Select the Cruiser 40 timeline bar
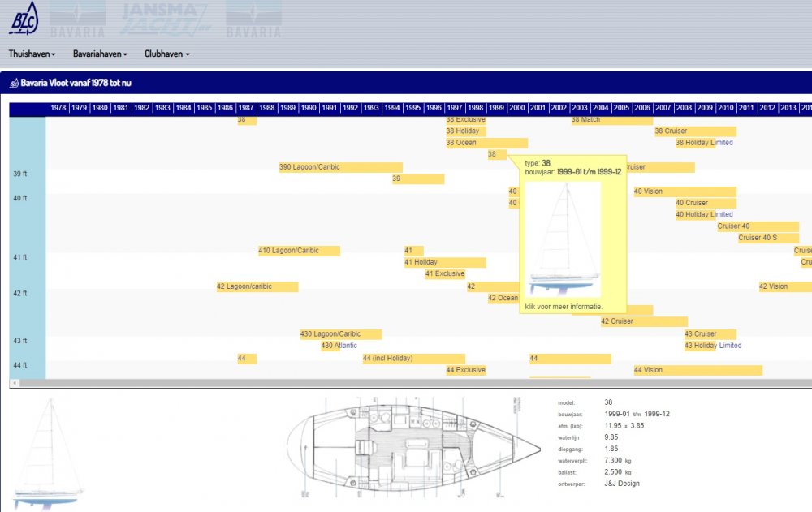Viewport: 812px width, 512px height. point(758,226)
